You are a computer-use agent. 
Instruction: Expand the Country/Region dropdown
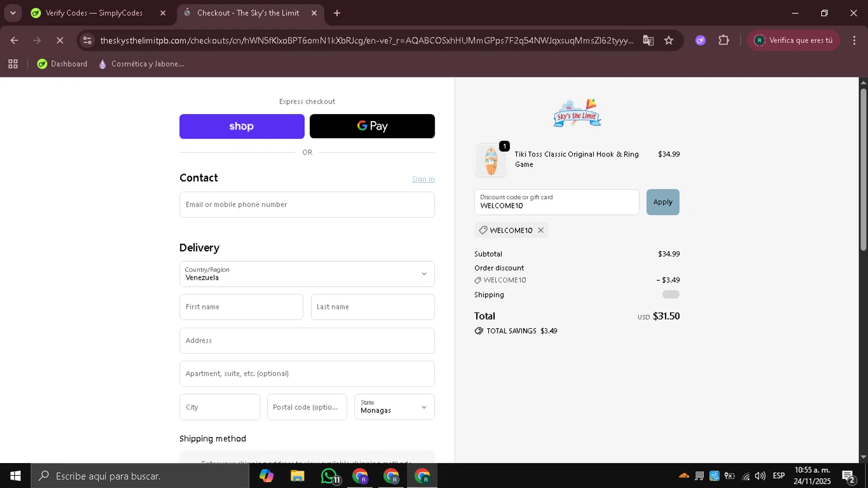pos(307,274)
